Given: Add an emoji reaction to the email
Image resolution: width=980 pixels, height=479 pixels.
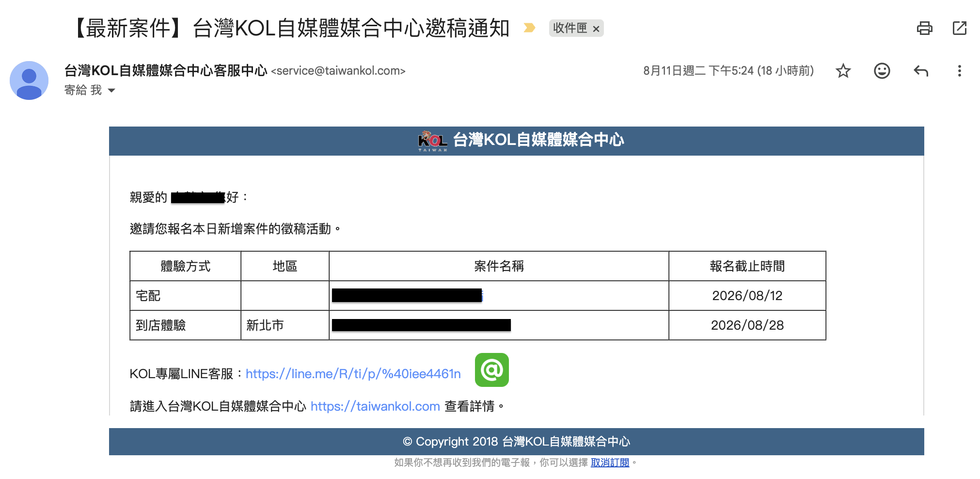Looking at the screenshot, I should 882,71.
